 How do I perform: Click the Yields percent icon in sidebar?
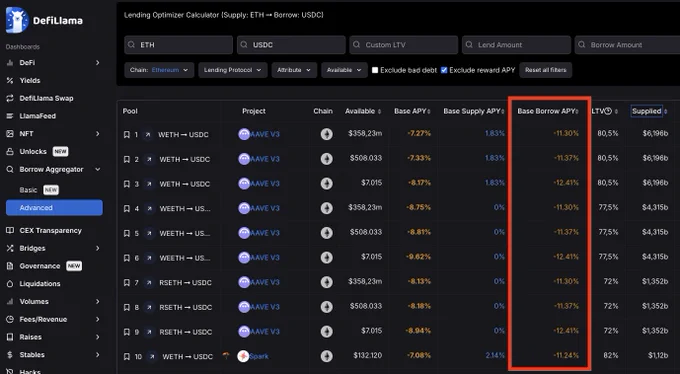pos(10,80)
